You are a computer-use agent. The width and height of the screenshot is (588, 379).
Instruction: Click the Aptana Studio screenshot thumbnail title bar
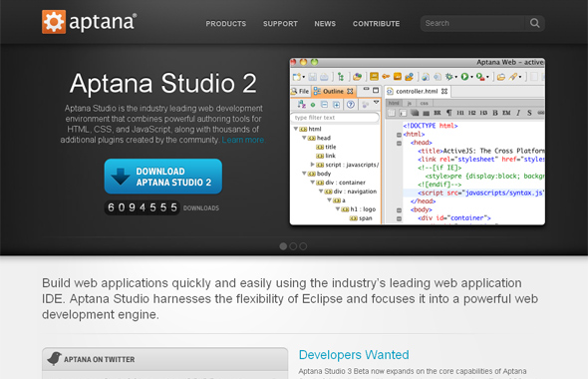click(418, 62)
